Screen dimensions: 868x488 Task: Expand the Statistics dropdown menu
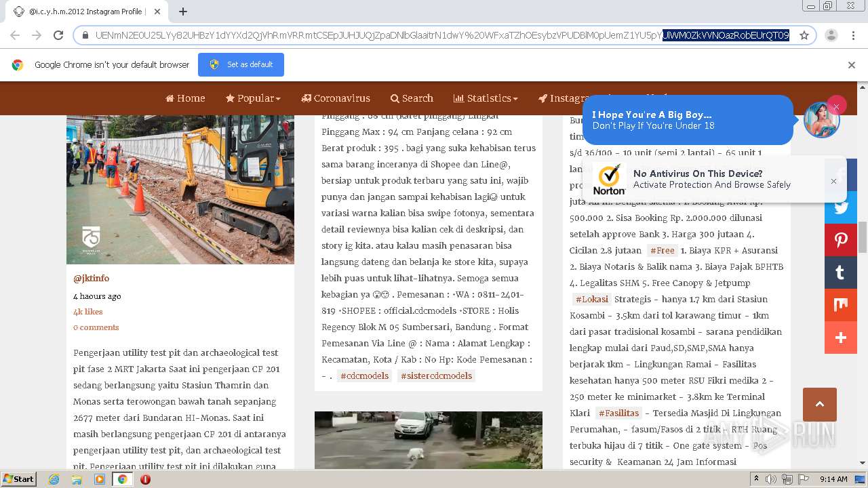486,98
